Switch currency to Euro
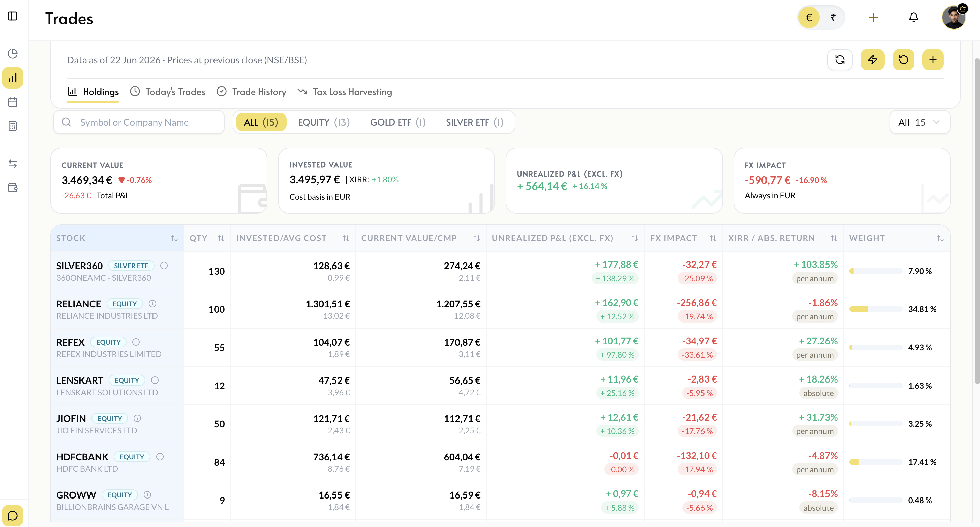 809,17
